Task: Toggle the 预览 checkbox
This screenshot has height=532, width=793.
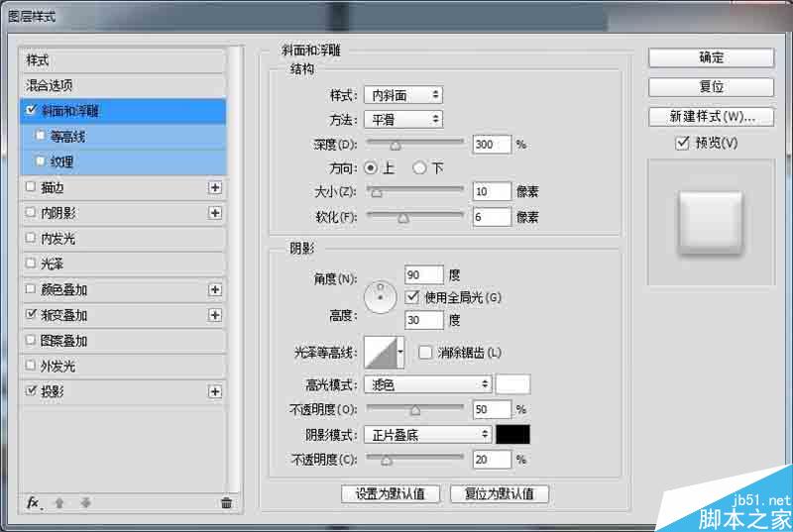Action: (682, 143)
